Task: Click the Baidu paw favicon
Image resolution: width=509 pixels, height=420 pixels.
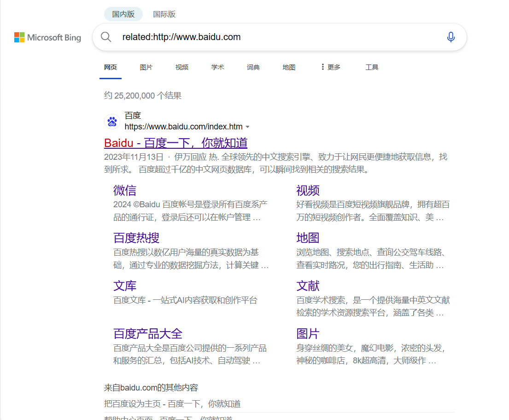Action: [x=112, y=122]
